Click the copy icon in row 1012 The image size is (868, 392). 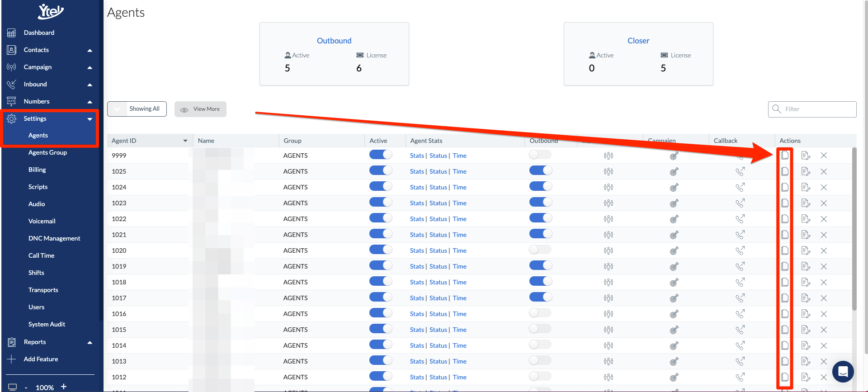tap(785, 377)
